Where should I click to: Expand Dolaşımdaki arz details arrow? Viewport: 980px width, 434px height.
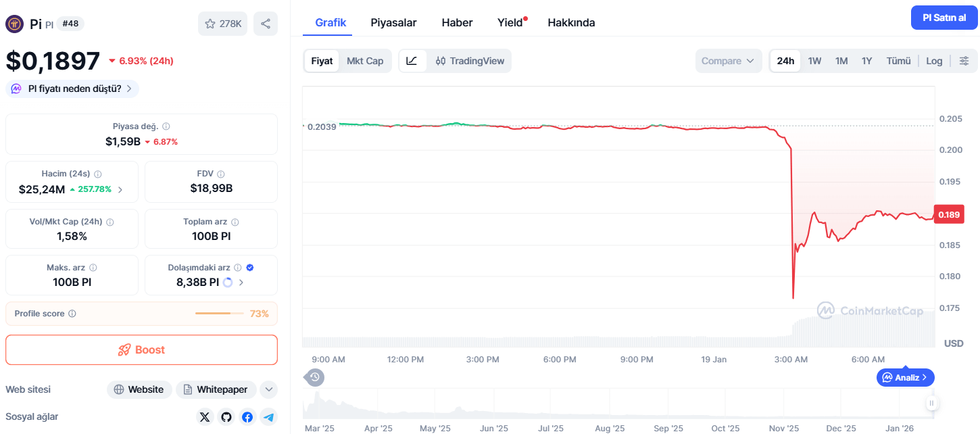tap(241, 283)
